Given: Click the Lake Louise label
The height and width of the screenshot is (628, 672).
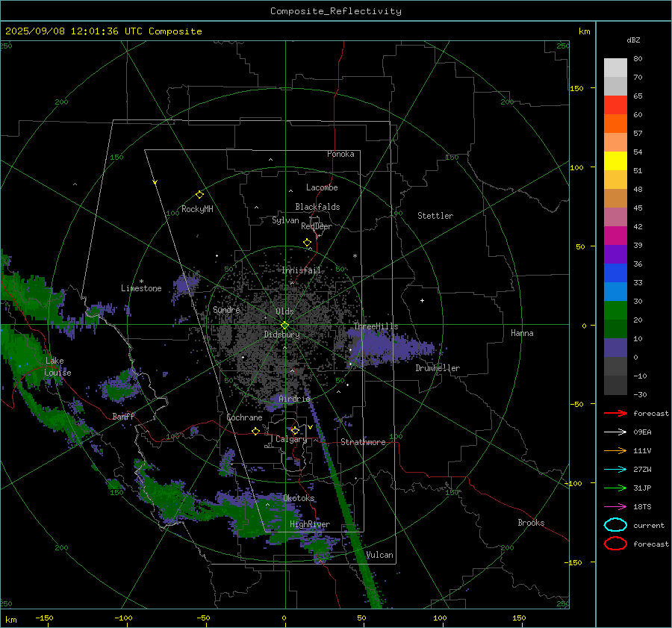Looking at the screenshot, I should tap(57, 367).
